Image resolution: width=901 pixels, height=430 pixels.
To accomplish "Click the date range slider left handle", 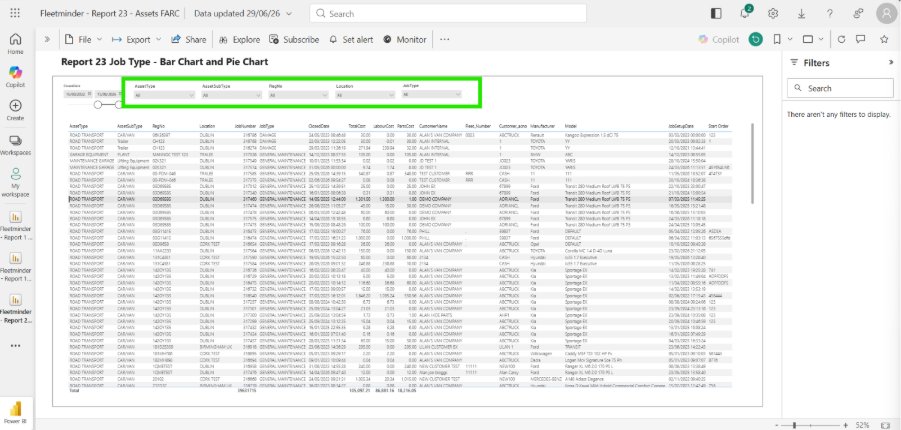I will (x=98, y=105).
